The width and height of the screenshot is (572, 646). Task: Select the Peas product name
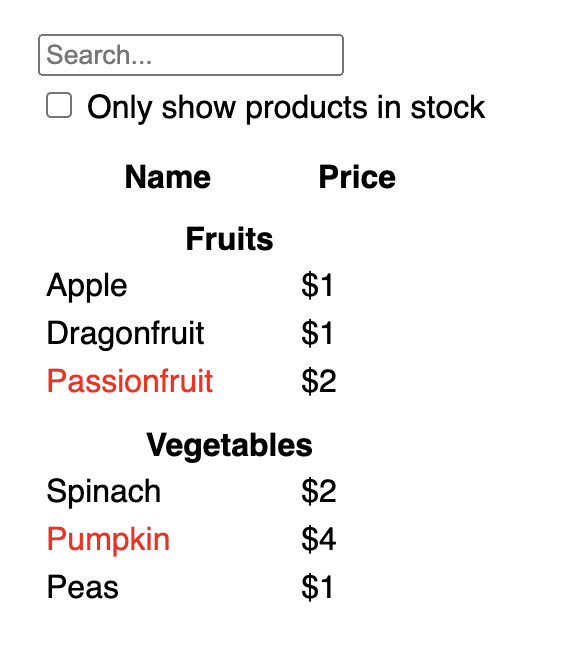(82, 587)
